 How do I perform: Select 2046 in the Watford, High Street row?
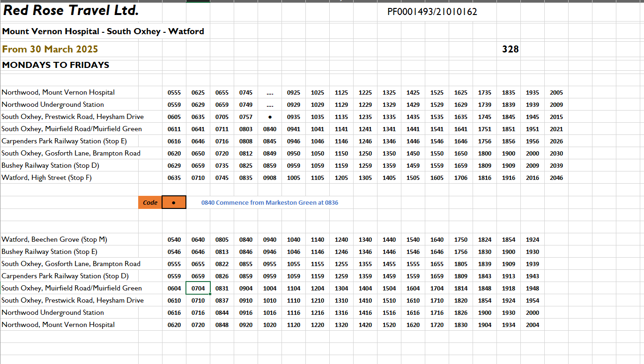556,178
